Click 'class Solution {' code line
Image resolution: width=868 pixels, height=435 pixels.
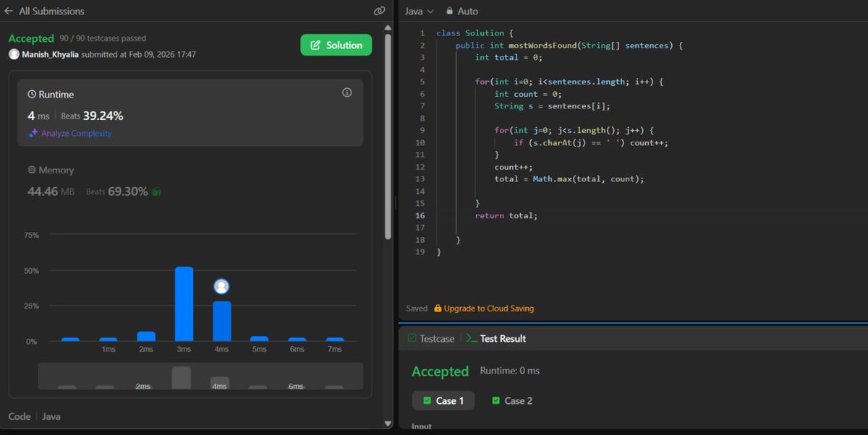click(x=475, y=33)
